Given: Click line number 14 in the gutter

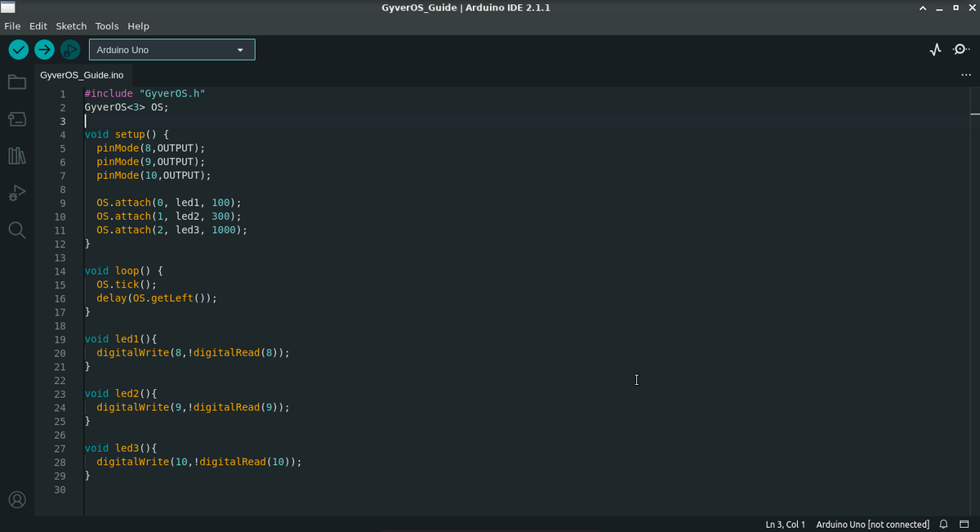Looking at the screenshot, I should click(x=60, y=270).
